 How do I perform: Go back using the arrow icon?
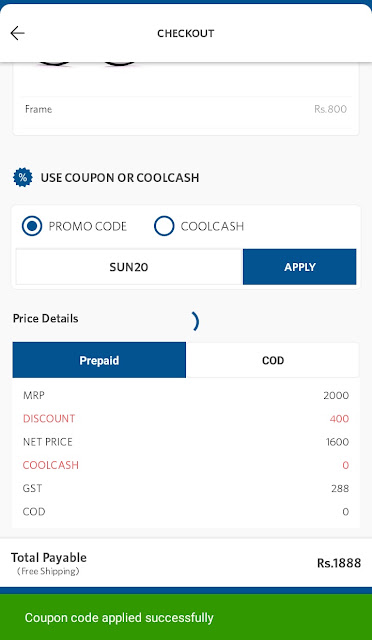click(x=18, y=33)
